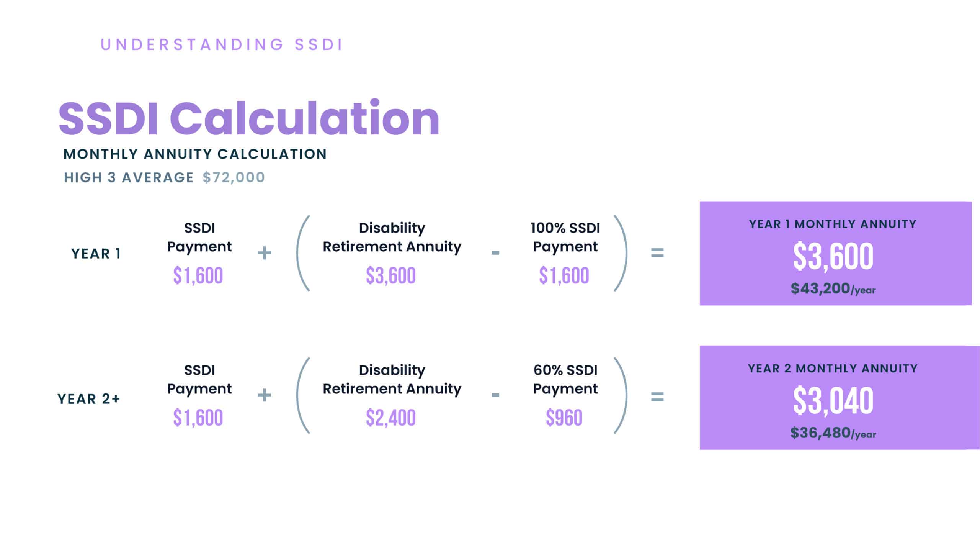The image size is (980, 544).
Task: Click the equals sign in the Year 1 row
Action: 657,253
